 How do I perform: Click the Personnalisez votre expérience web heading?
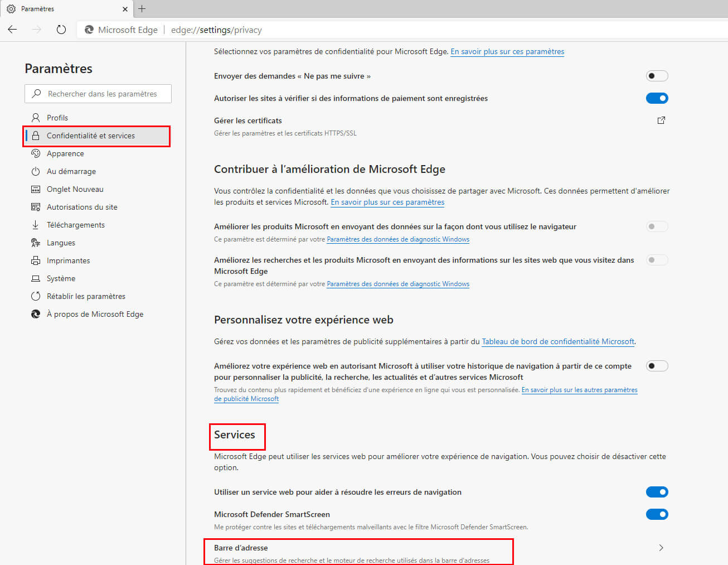304,320
